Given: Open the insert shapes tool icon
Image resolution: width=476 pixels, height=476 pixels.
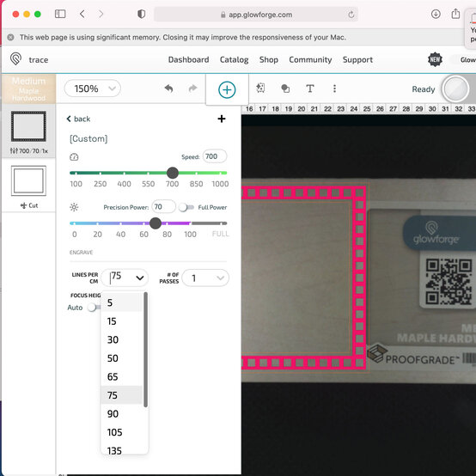Looking at the screenshot, I should pos(285,88).
